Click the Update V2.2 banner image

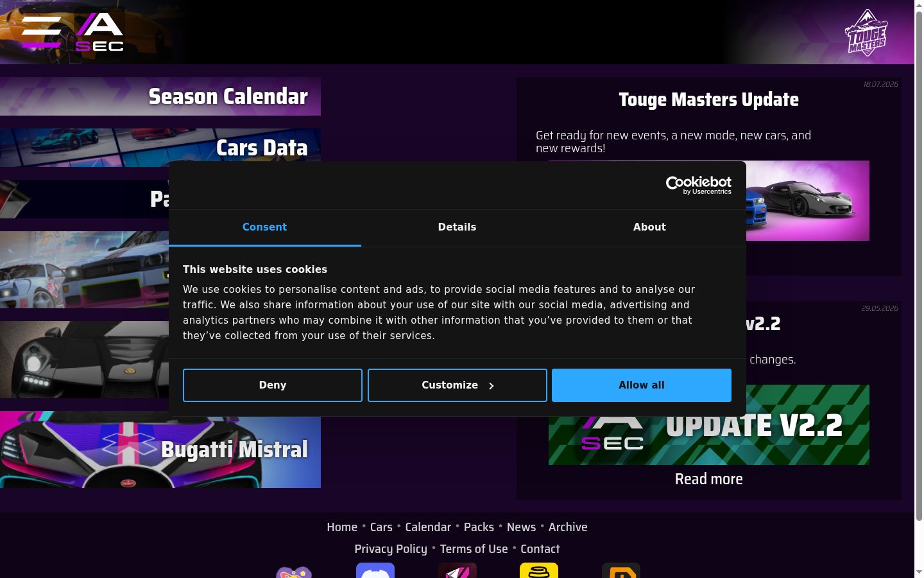(x=709, y=441)
